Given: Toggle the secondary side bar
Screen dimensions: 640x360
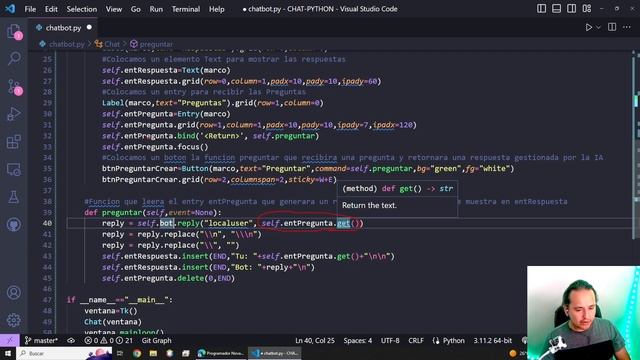Looking at the screenshot, I should click(571, 9).
